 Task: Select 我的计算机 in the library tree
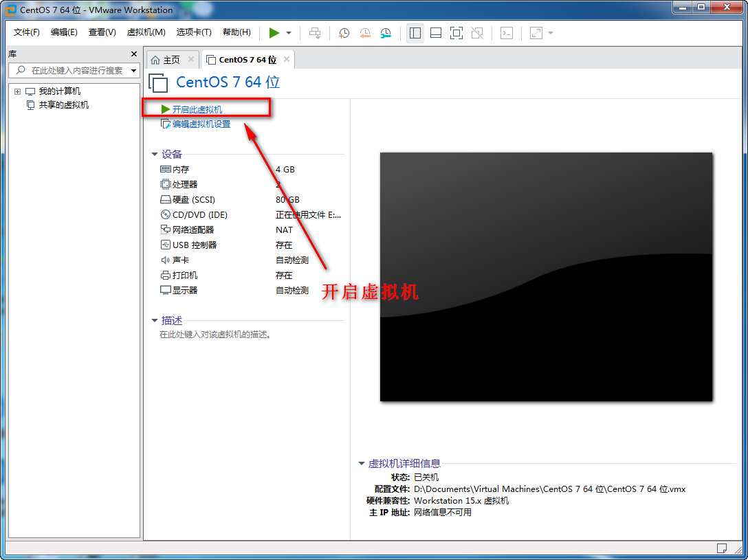[x=60, y=91]
